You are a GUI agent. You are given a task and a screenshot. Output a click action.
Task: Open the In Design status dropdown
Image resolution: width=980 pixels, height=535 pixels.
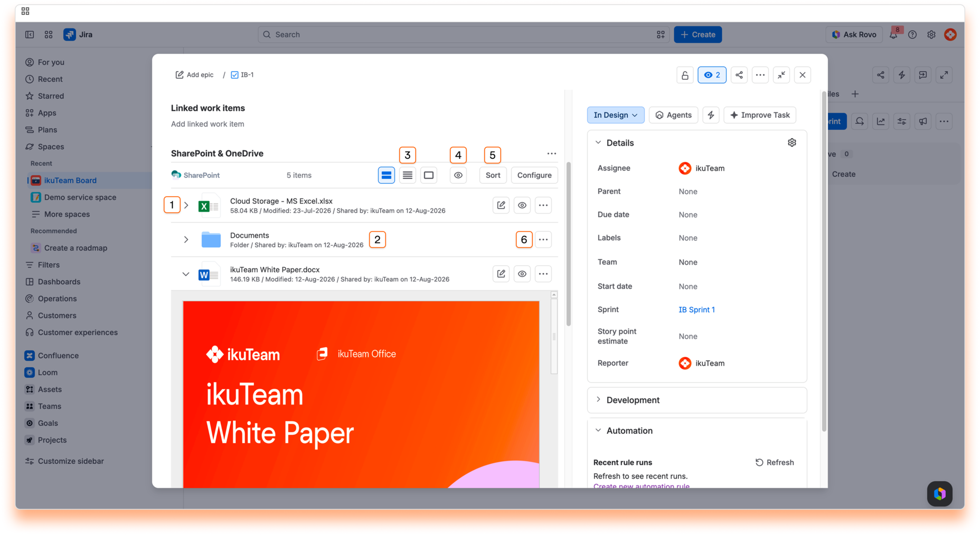[x=615, y=115]
